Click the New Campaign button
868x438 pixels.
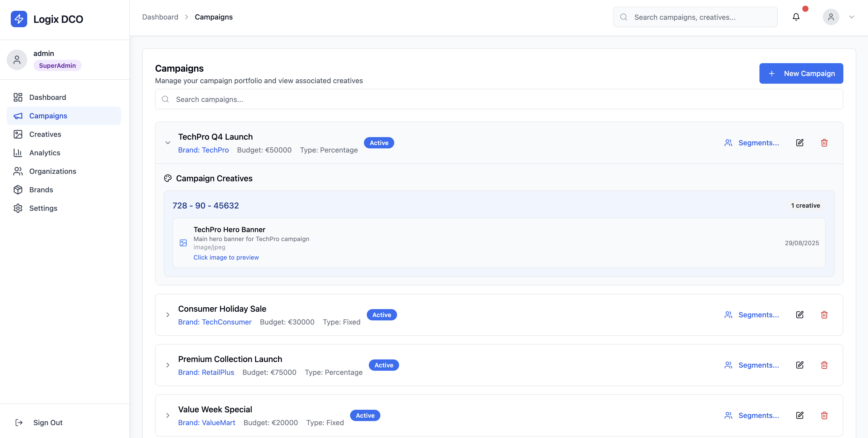tap(801, 73)
